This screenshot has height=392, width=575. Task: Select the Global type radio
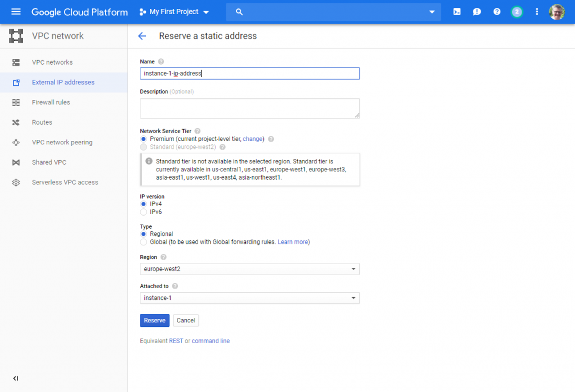[x=143, y=242]
